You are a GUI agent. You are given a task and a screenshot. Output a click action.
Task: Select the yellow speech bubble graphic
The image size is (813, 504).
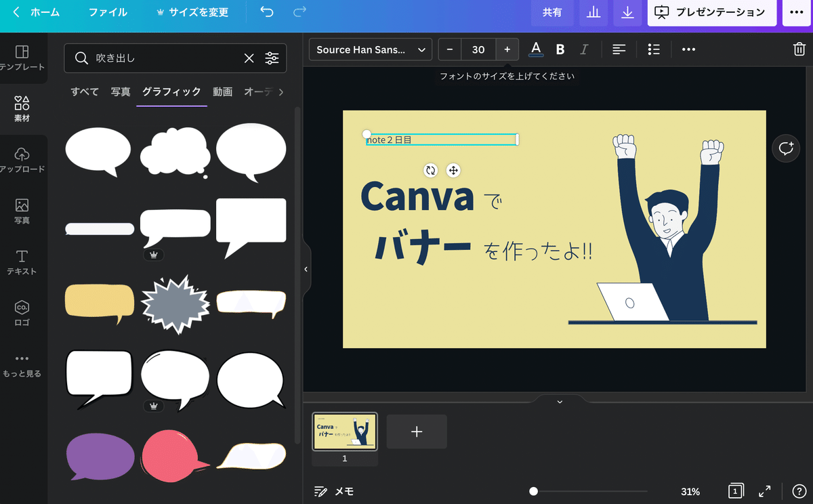(100, 304)
